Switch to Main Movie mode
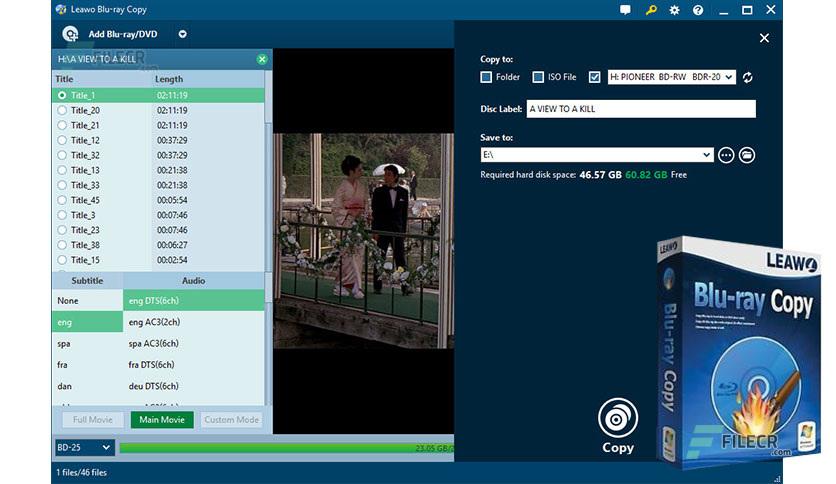The width and height of the screenshot is (836, 484). pyautogui.click(x=162, y=420)
